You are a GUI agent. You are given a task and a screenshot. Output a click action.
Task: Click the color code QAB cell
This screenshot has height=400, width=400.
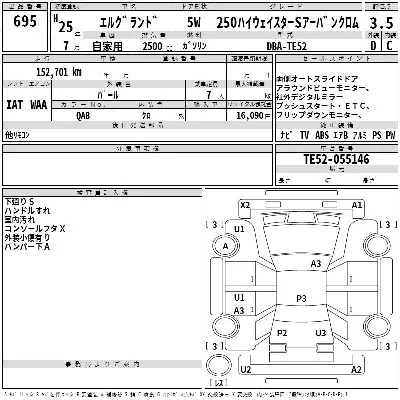click(x=83, y=115)
